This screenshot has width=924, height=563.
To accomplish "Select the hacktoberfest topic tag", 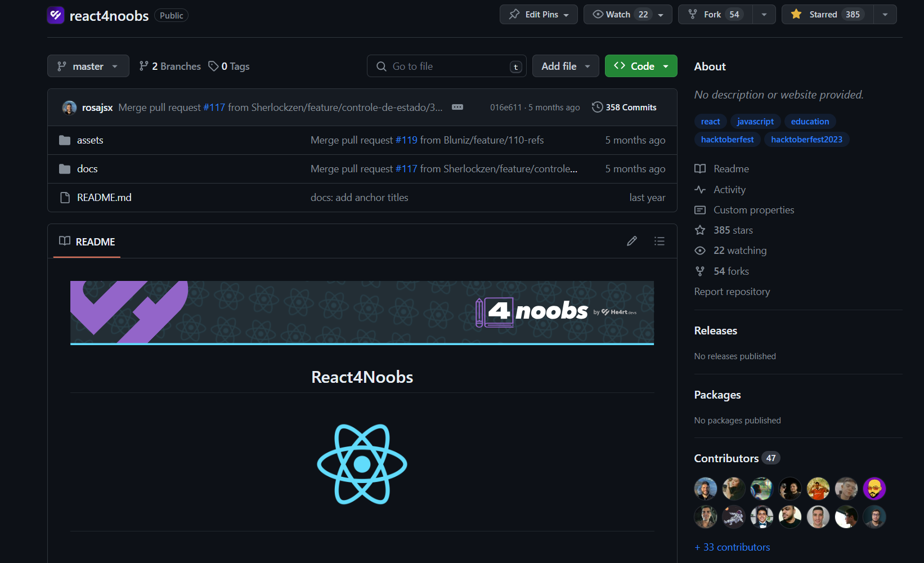I will pos(727,140).
